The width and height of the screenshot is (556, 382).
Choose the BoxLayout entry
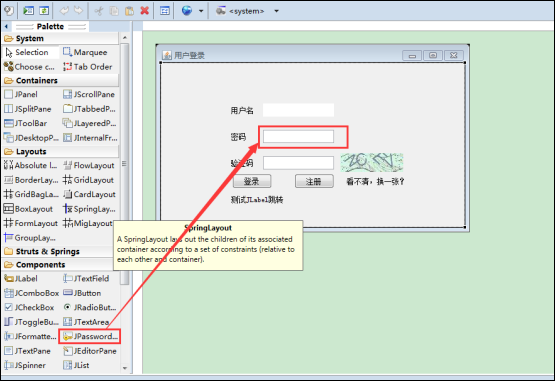point(28,209)
